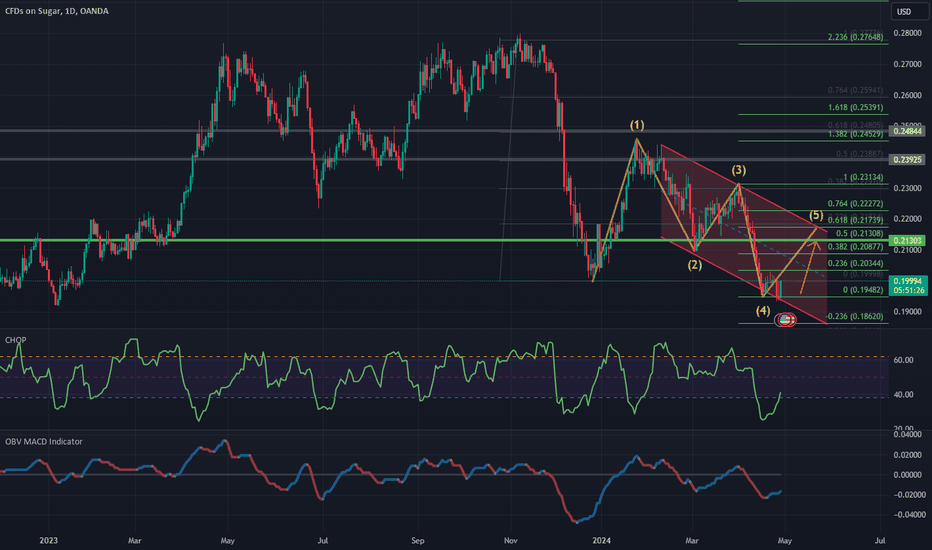
Task: Click the Fibonacci level 1.618 (0.25391)
Action: [x=855, y=108]
